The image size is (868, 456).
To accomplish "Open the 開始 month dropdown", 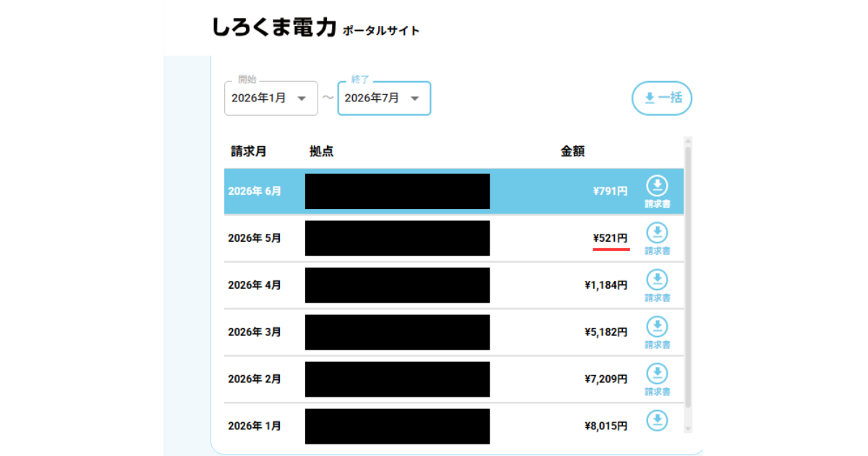I will (x=271, y=98).
